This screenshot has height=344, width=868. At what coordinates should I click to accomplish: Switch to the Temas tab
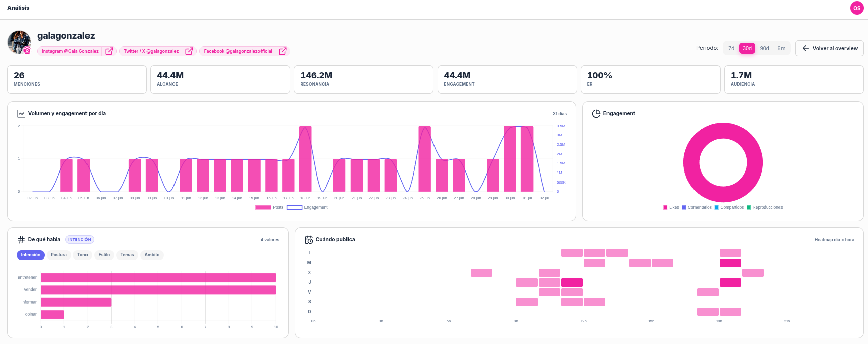127,255
